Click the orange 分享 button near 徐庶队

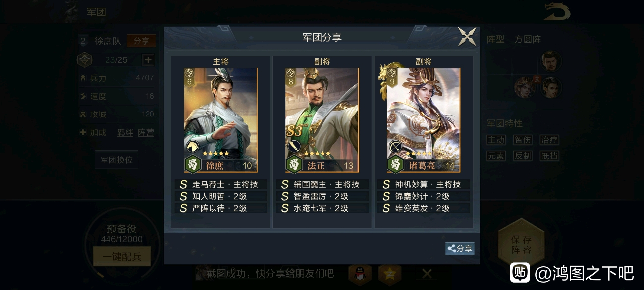(141, 41)
